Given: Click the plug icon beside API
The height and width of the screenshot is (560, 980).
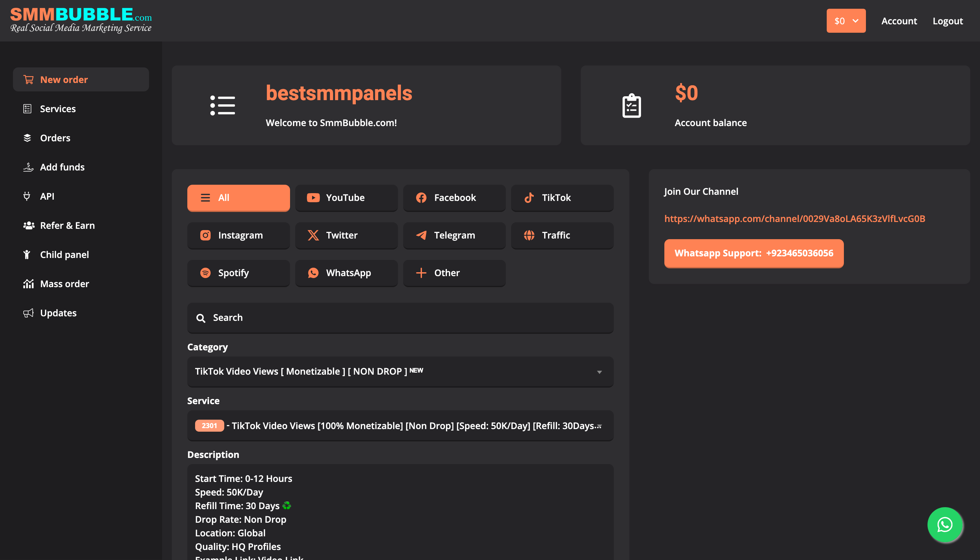Looking at the screenshot, I should pos(27,196).
